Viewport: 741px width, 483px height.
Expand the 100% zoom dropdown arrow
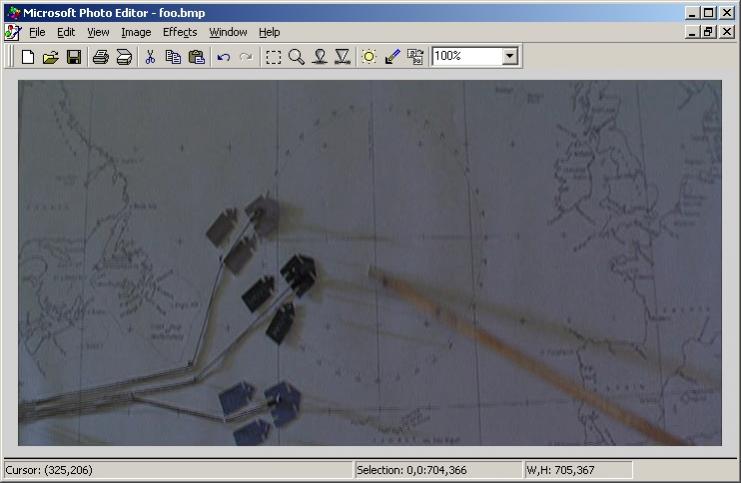(510, 57)
